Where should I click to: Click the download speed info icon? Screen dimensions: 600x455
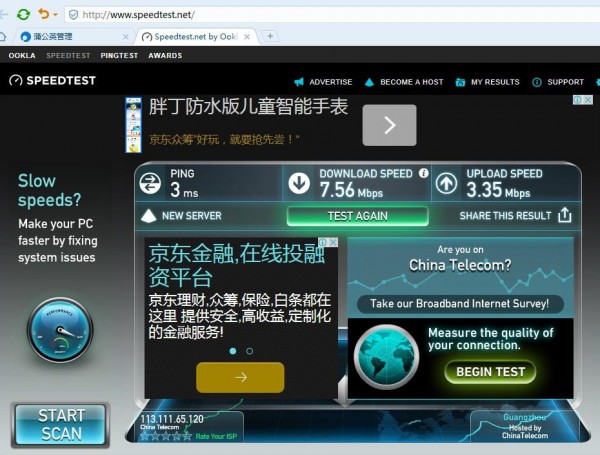(423, 173)
